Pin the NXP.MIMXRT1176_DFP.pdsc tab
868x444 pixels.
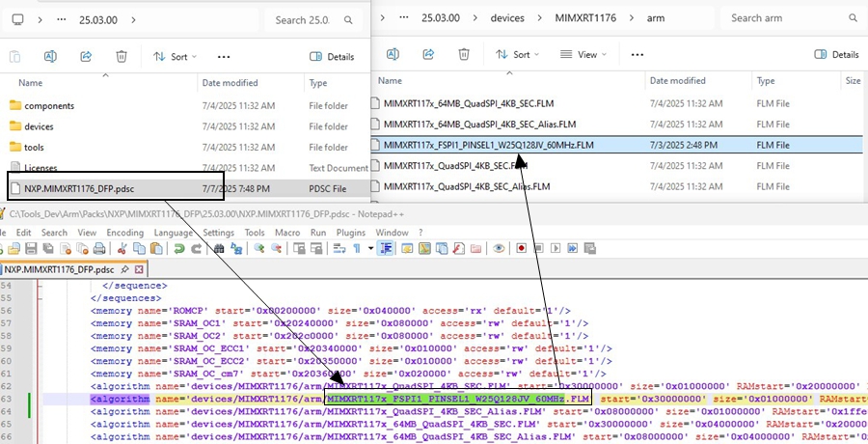tap(124, 269)
